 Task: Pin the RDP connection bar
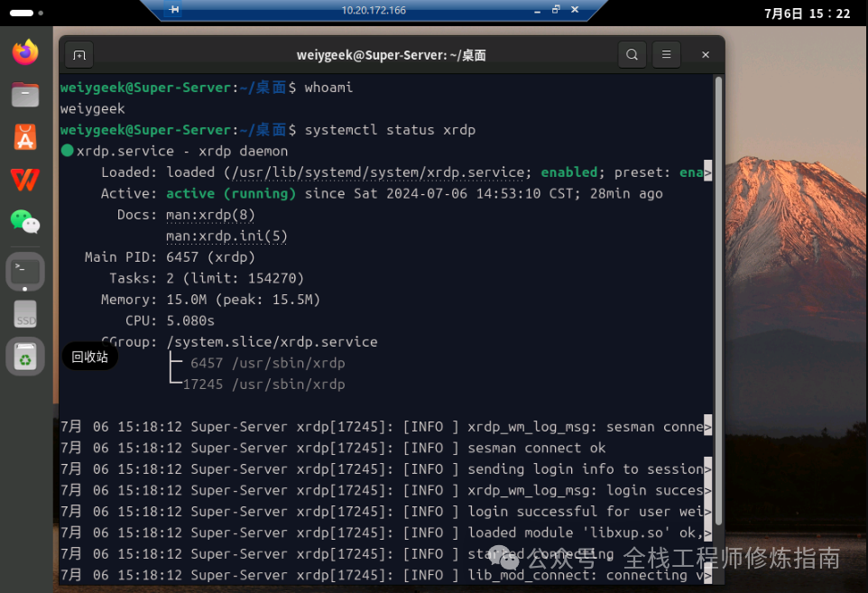pos(174,10)
